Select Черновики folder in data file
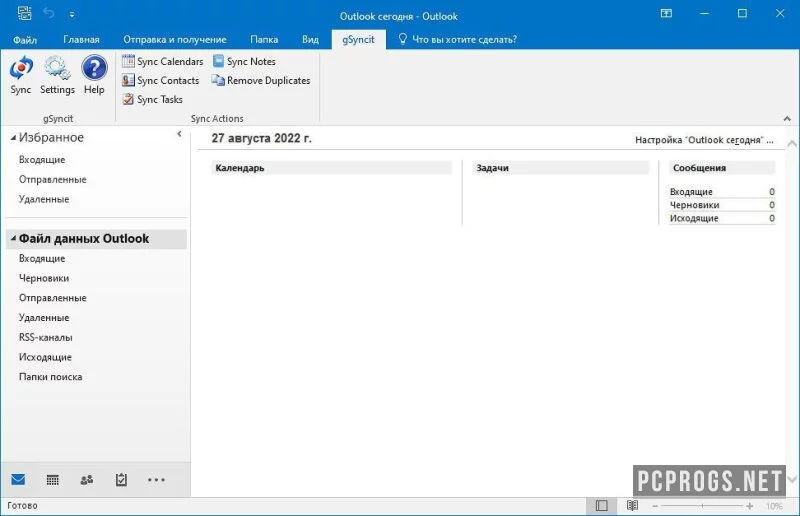 (x=44, y=279)
